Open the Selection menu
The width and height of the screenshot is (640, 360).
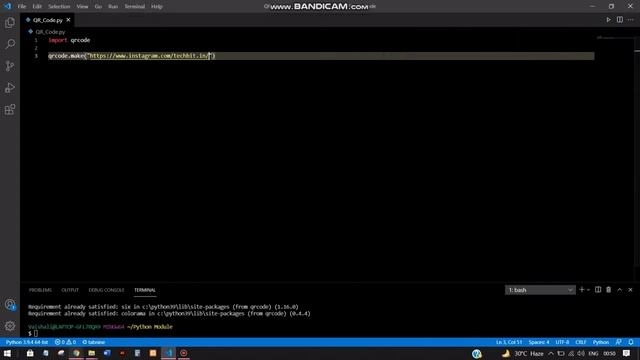[x=59, y=7]
